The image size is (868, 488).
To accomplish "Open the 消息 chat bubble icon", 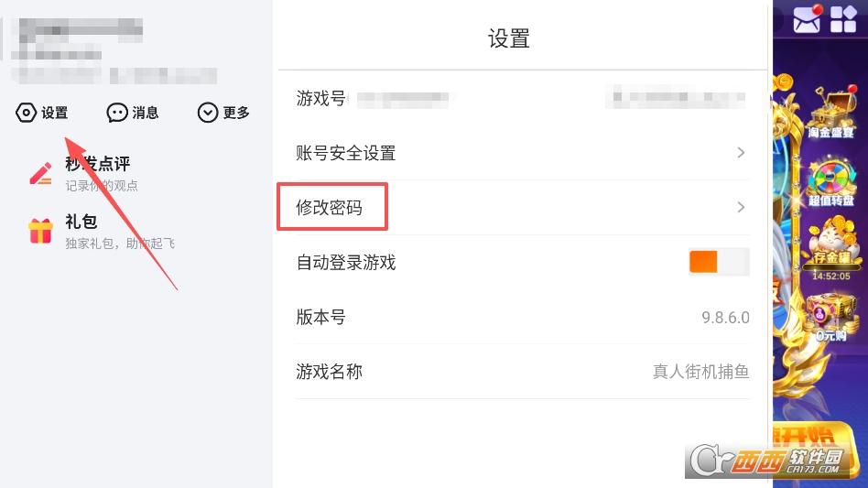I will click(117, 113).
